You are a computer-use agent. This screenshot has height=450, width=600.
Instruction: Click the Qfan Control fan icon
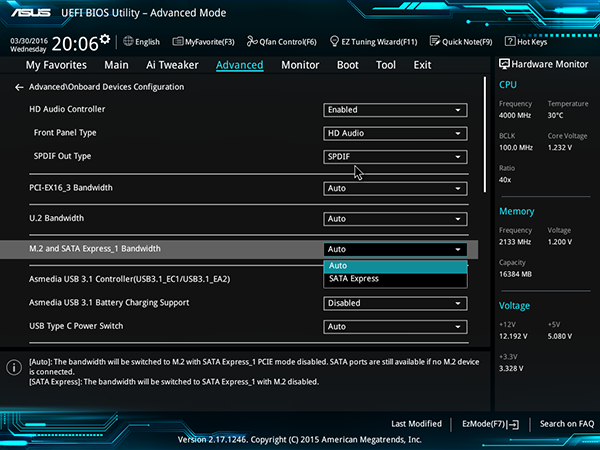(252, 41)
